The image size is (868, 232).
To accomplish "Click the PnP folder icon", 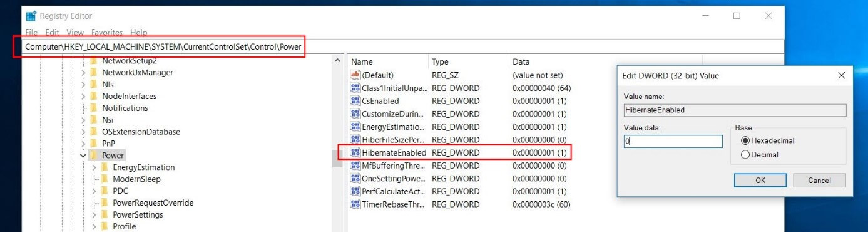I will point(94,144).
